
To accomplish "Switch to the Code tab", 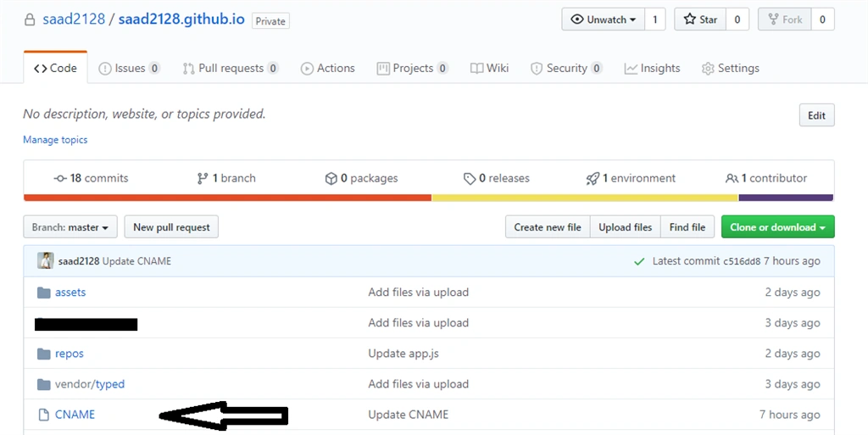I will tap(55, 68).
